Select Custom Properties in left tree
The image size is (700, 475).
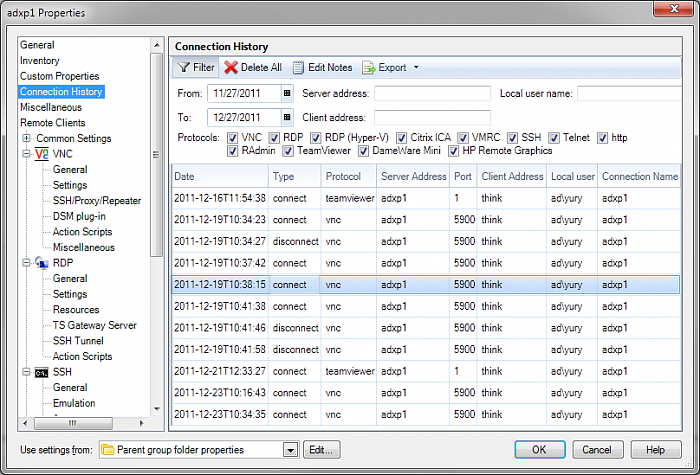[x=60, y=76]
